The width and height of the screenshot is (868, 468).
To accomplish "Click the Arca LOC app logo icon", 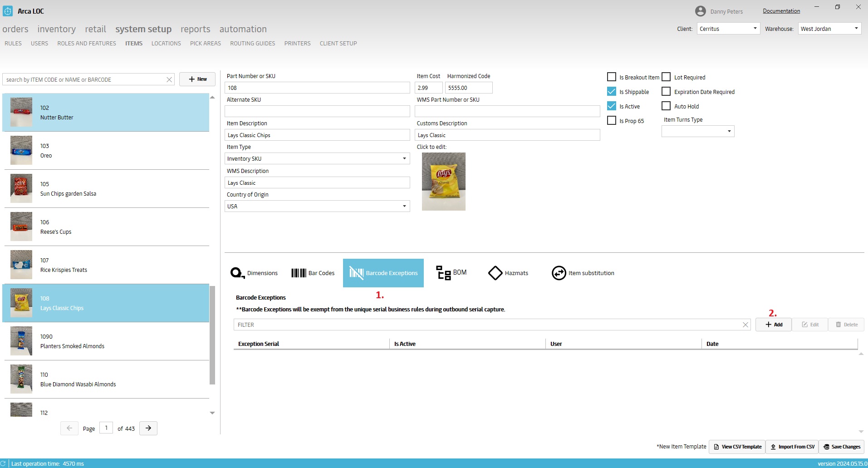I will coord(8,11).
